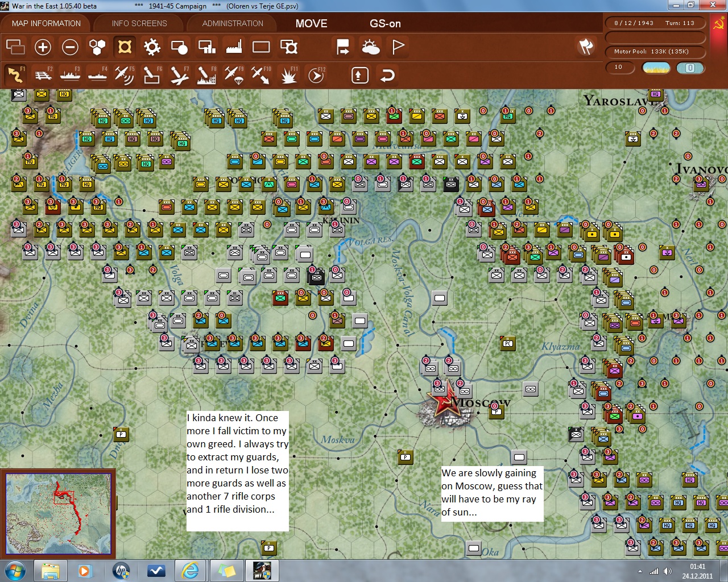This screenshot has width=728, height=582.
Task: Select the F3 naval transport icon
Action: (71, 75)
